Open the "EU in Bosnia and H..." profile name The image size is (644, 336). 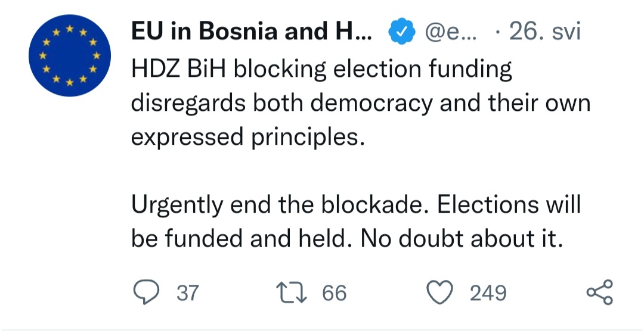pyautogui.click(x=252, y=33)
